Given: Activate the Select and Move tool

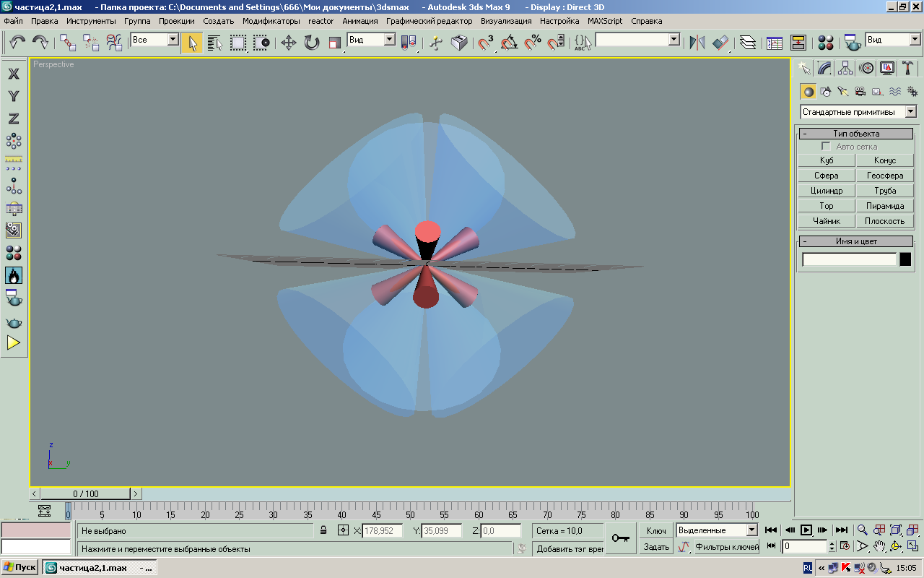Looking at the screenshot, I should point(288,43).
